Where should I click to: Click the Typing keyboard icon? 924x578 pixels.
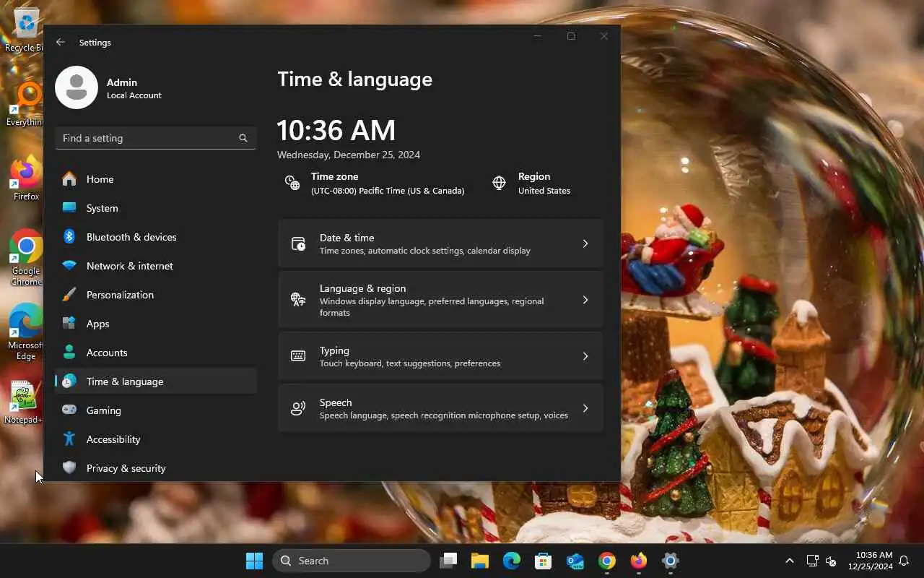coord(298,356)
